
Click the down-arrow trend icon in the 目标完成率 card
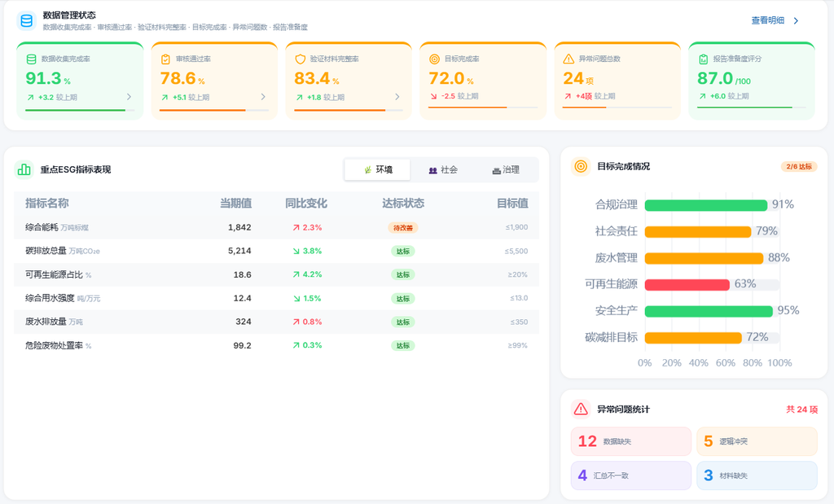(x=433, y=96)
